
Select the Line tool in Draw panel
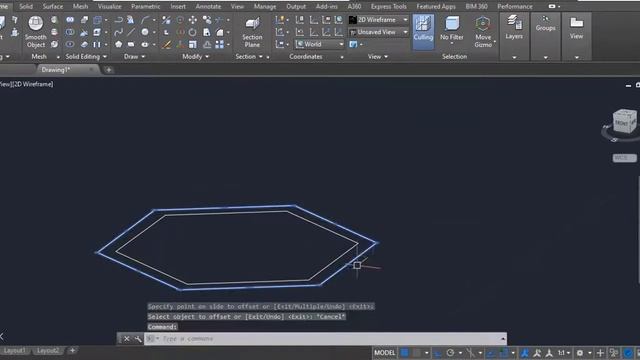(131, 32)
